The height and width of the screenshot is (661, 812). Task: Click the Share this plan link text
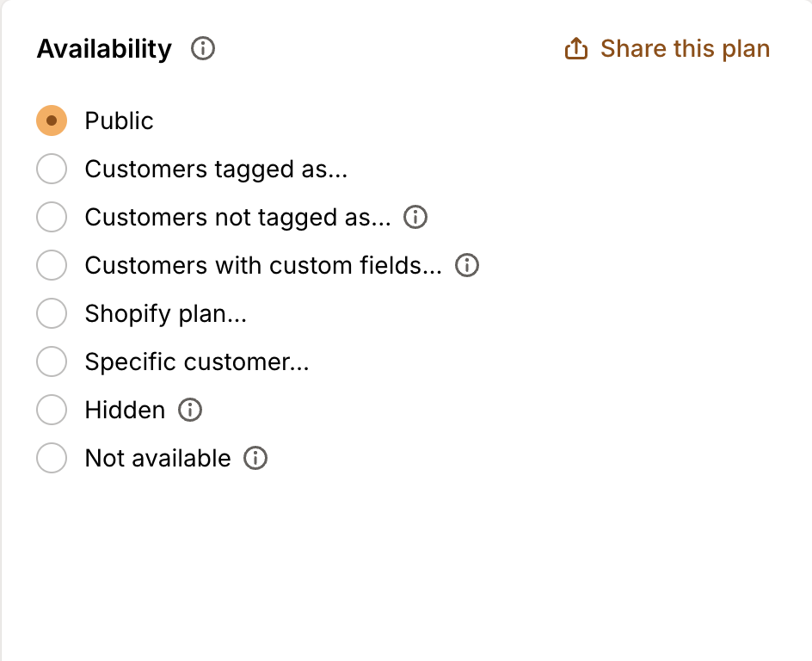coord(685,49)
